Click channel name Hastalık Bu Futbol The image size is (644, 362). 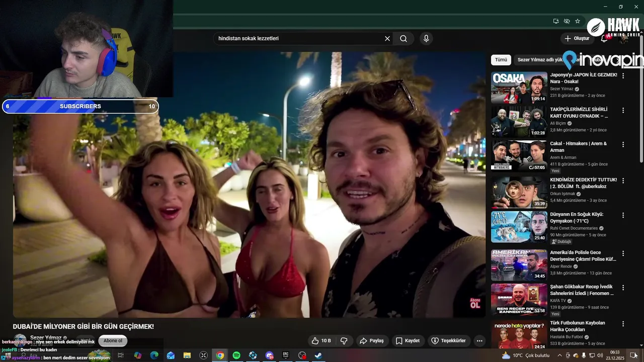tap(566, 337)
